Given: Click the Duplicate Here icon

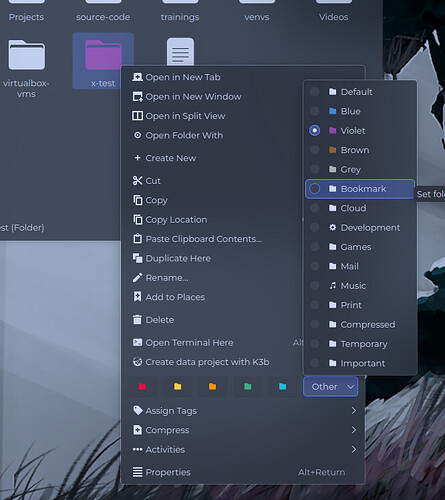Looking at the screenshot, I should pyautogui.click(x=137, y=258).
